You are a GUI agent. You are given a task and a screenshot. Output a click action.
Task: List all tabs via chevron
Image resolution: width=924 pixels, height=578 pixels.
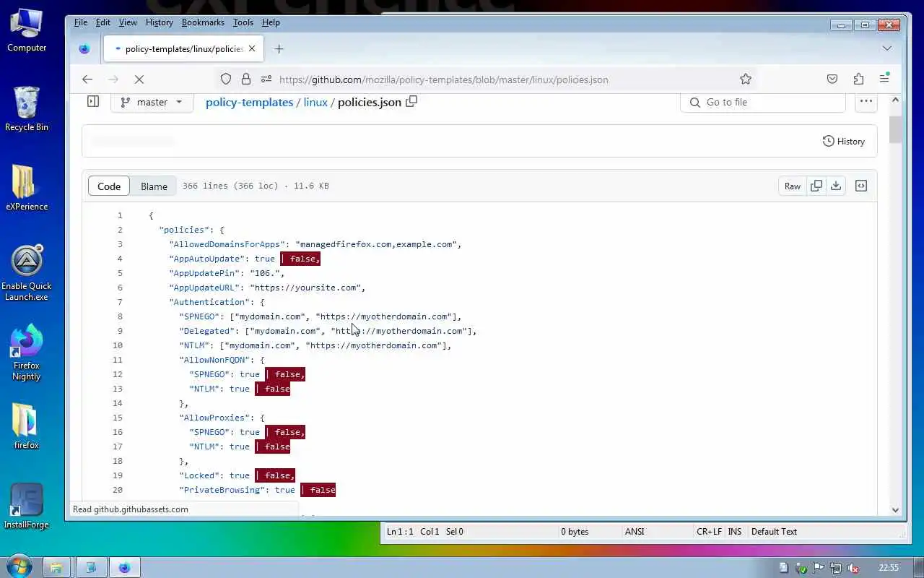pyautogui.click(x=887, y=48)
